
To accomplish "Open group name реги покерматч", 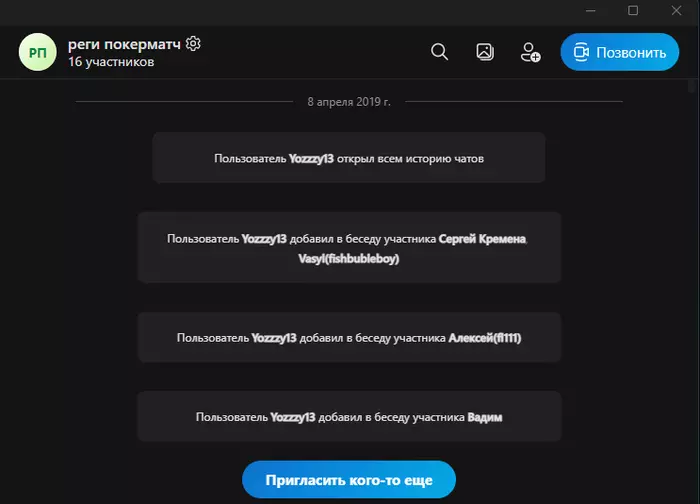I will pyautogui.click(x=124, y=44).
